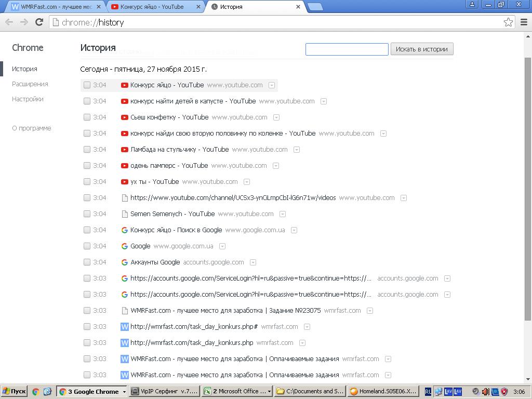532x399 pixels.
Task: Open the dropdown arrow for 'Конкурс яйцо - YouTube'
Action: pyautogui.click(x=271, y=86)
